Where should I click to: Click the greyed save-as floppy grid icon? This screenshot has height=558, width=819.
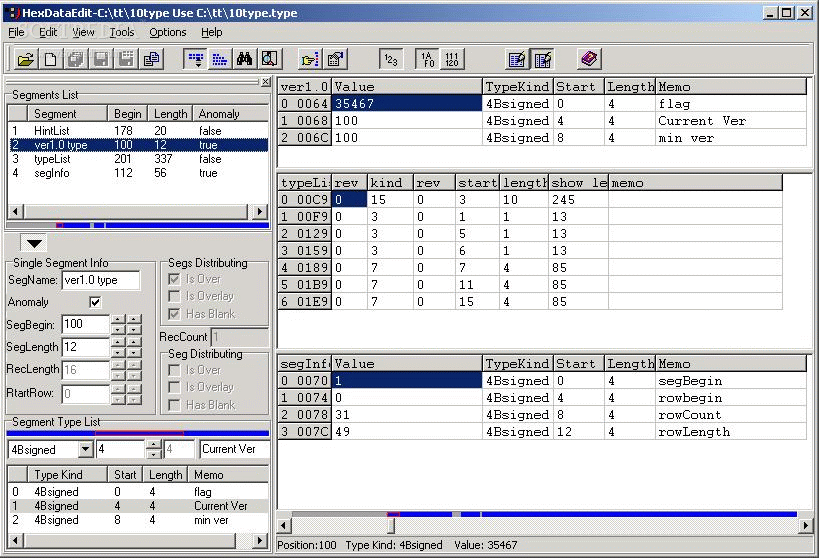[x=126, y=60]
